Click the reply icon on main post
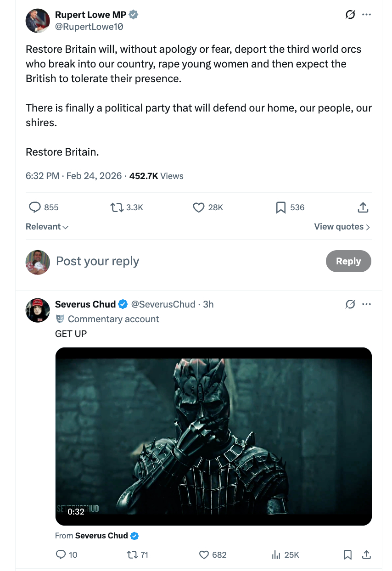 pyautogui.click(x=35, y=207)
